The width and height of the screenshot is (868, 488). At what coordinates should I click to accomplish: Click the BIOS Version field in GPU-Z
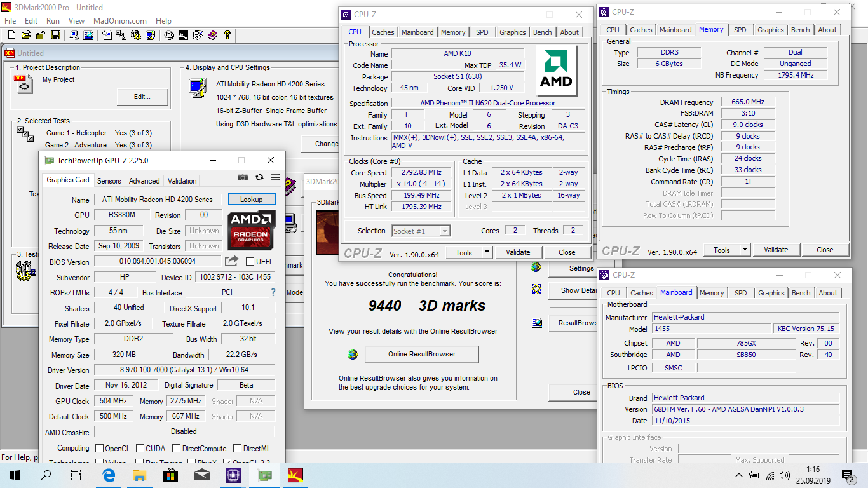click(x=158, y=261)
